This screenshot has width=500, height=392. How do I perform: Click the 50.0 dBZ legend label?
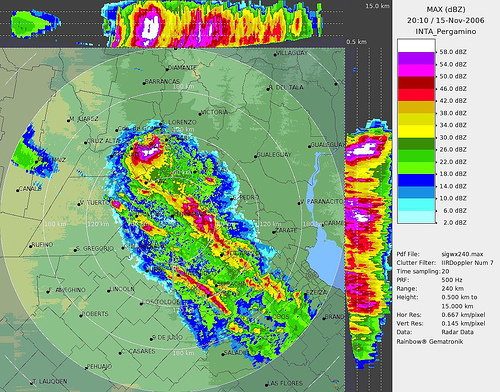point(453,76)
